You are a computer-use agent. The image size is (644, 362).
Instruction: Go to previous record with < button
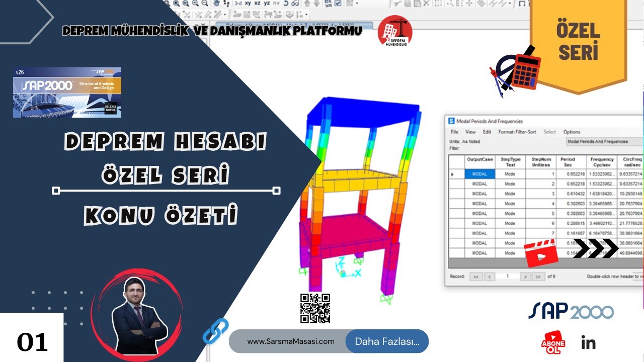coord(490,277)
